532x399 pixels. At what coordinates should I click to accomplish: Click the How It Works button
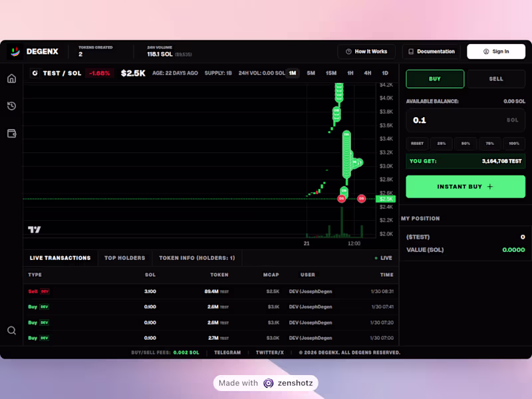366,52
